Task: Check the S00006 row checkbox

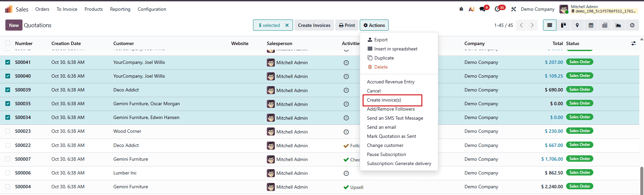Action: [x=8, y=173]
